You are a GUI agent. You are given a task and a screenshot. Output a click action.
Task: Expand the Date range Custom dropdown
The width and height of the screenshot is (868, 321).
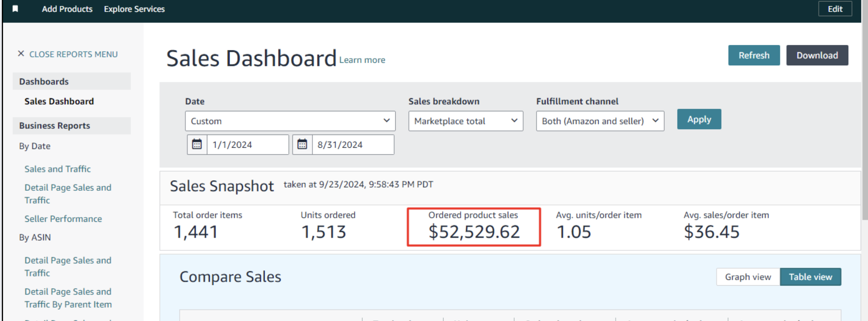[x=290, y=121]
